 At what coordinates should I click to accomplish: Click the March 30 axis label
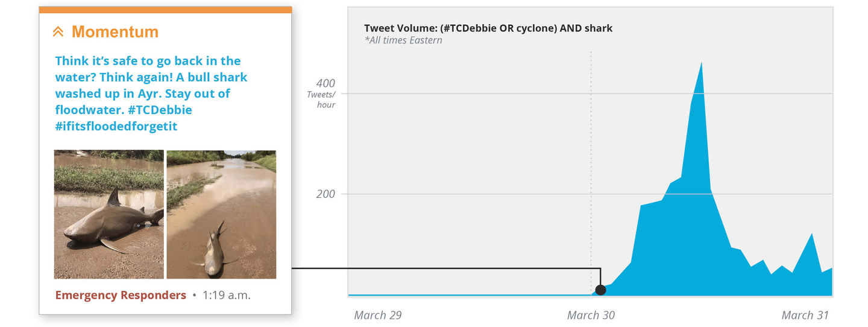tap(591, 315)
